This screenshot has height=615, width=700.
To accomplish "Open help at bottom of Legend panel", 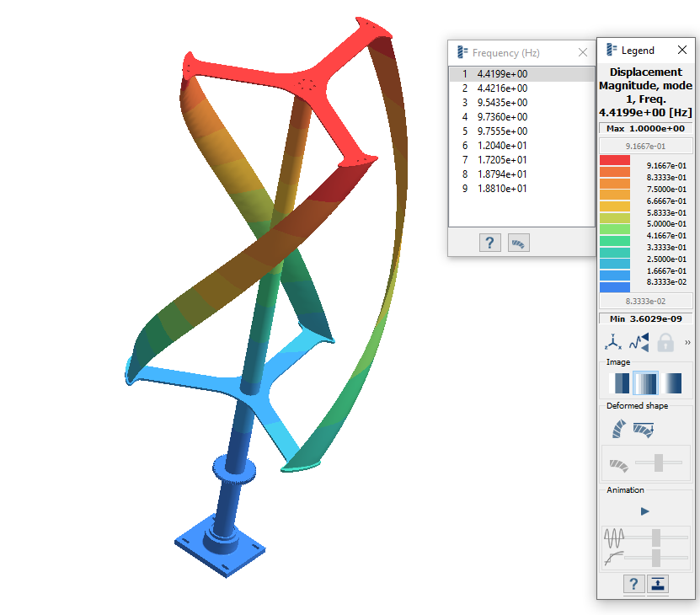I will click(633, 584).
